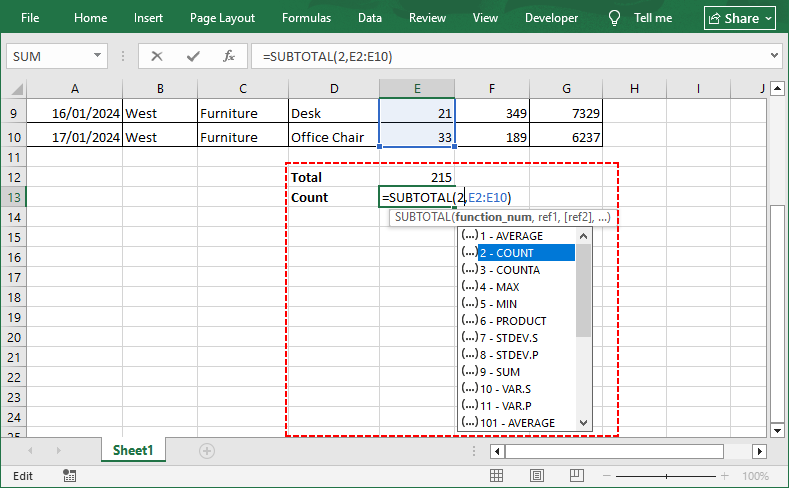Click the Total value 215 cell
This screenshot has height=488, width=789.
point(417,177)
